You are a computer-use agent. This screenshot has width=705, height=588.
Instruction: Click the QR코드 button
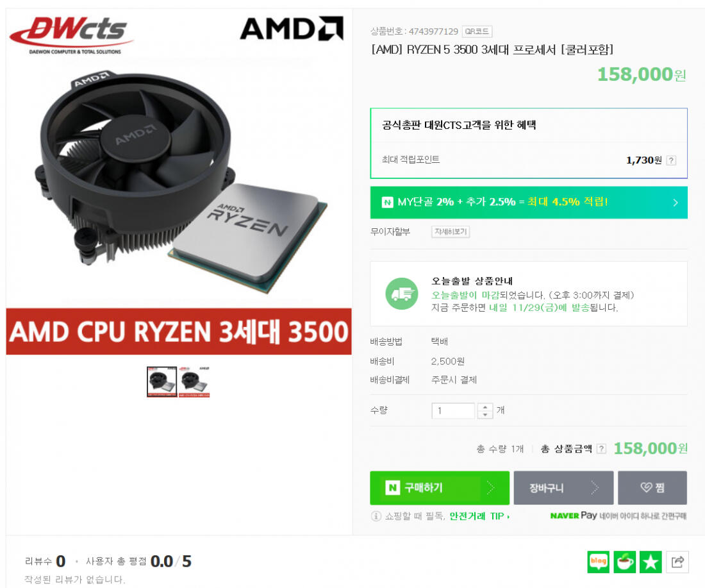(477, 31)
